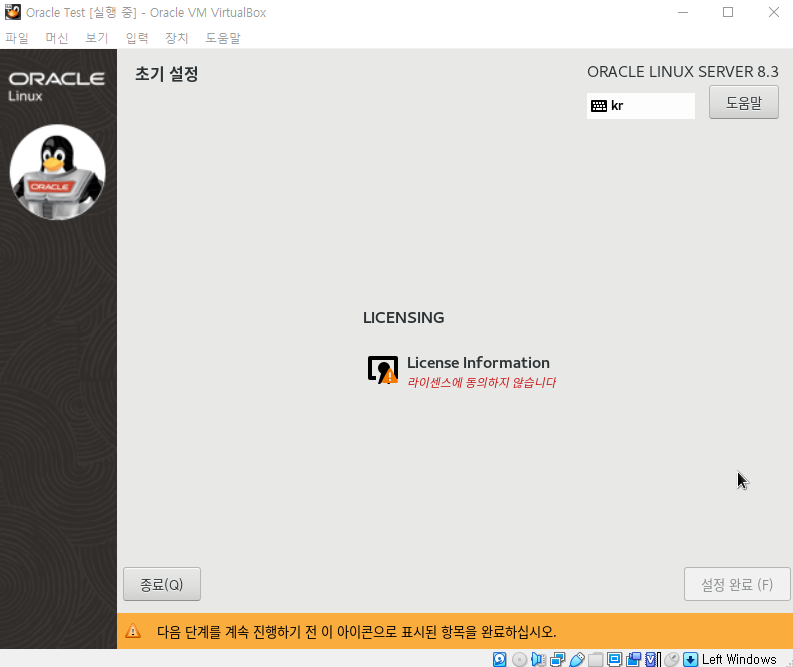Screen dimensions: 793x667
Task: Click the optical disc status icon
Action: click(519, 659)
